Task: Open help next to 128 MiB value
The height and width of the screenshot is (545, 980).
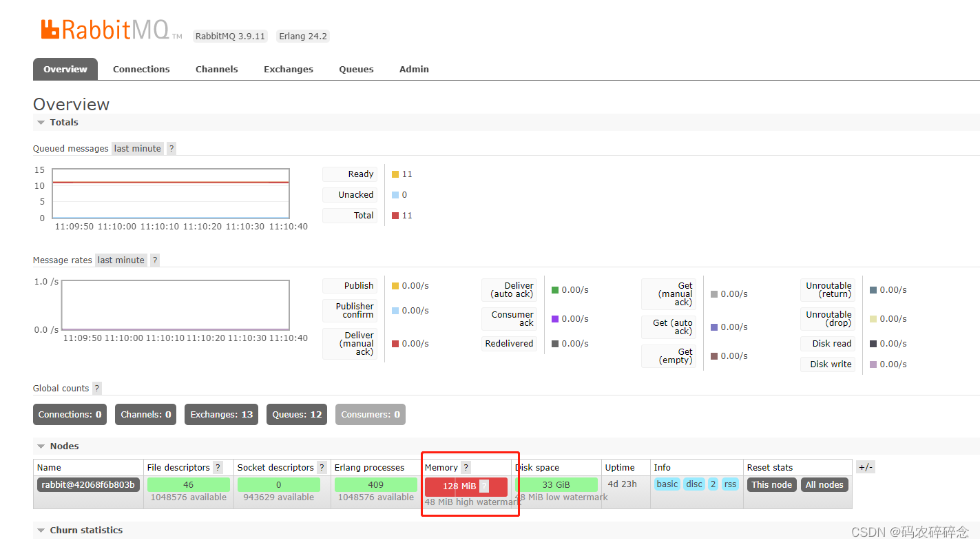Action: (484, 486)
